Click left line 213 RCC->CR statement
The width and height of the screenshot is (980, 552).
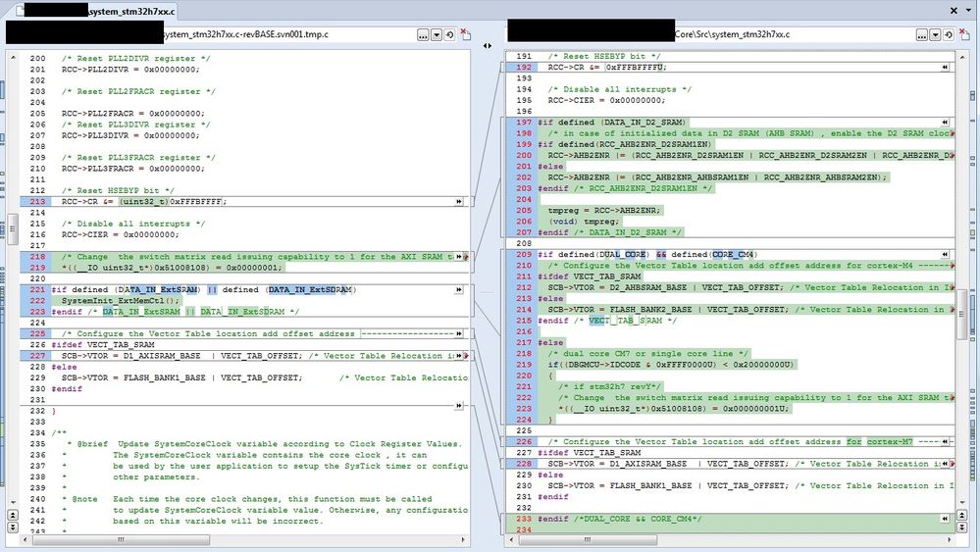[144, 202]
